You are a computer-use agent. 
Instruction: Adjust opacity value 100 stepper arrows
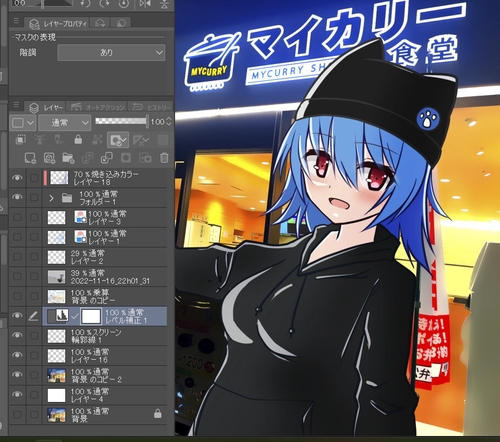click(x=169, y=121)
